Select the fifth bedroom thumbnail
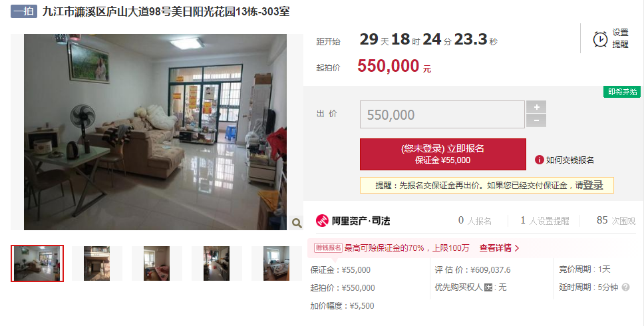This screenshot has width=644, height=326. point(276,263)
